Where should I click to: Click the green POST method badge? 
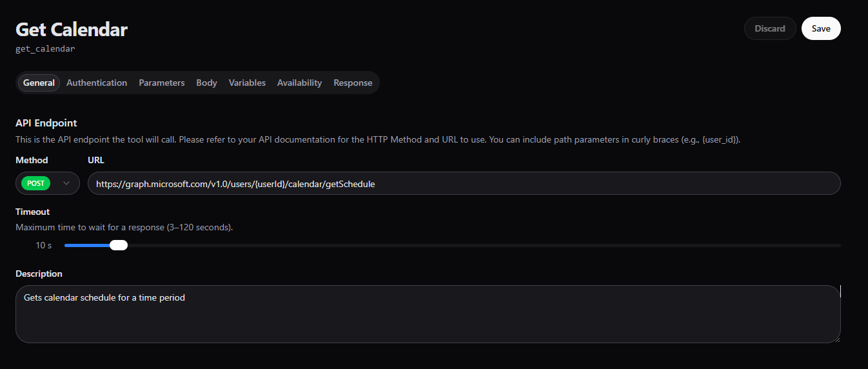[36, 183]
